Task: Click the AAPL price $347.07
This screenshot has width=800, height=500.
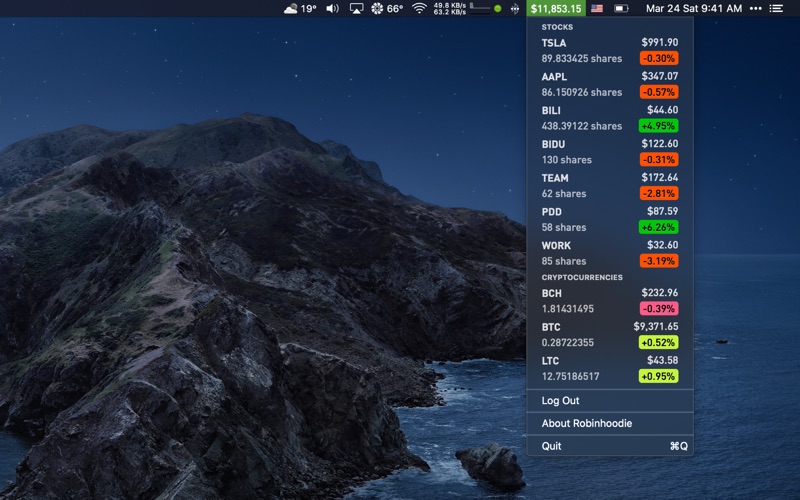Action: (x=660, y=76)
